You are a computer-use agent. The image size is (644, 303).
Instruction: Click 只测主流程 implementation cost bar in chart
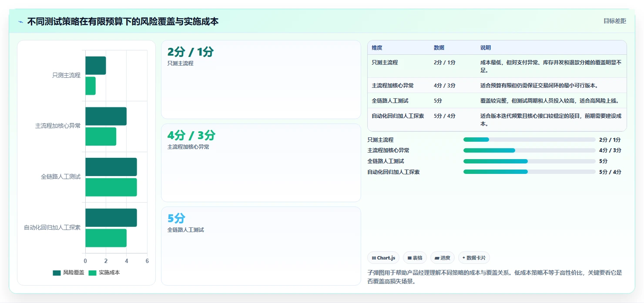[91, 86]
